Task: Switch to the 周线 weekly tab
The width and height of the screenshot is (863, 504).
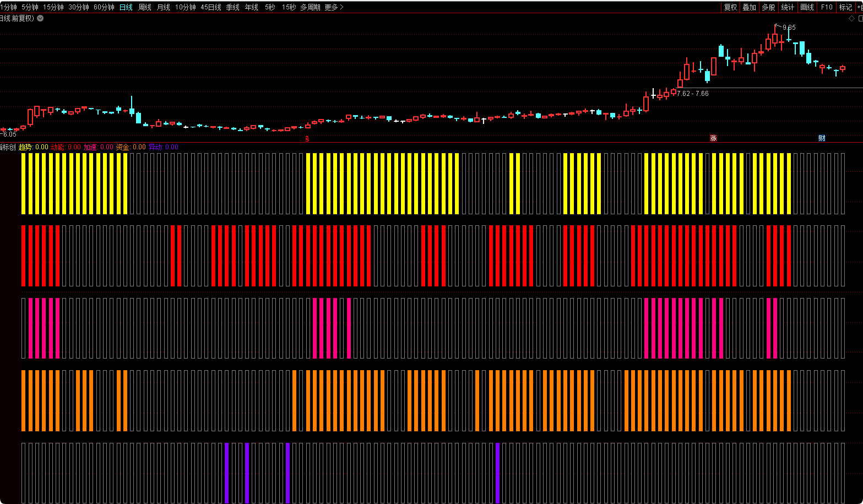Action: [x=145, y=7]
